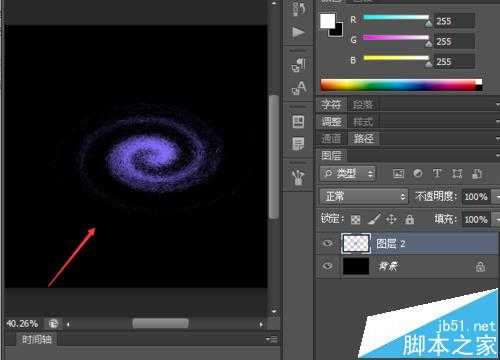Open the 调整 panel group menu arrow
The height and width of the screenshot is (360, 500).
497,122
